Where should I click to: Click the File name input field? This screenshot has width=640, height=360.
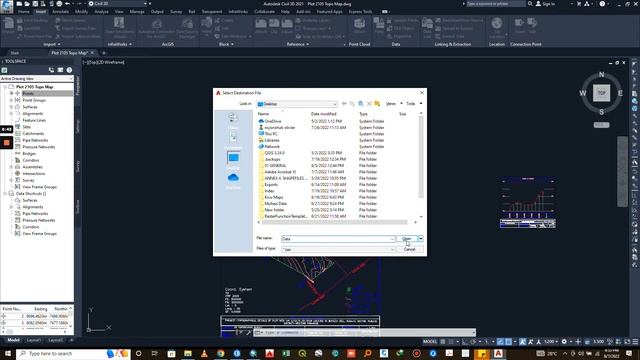(x=338, y=239)
